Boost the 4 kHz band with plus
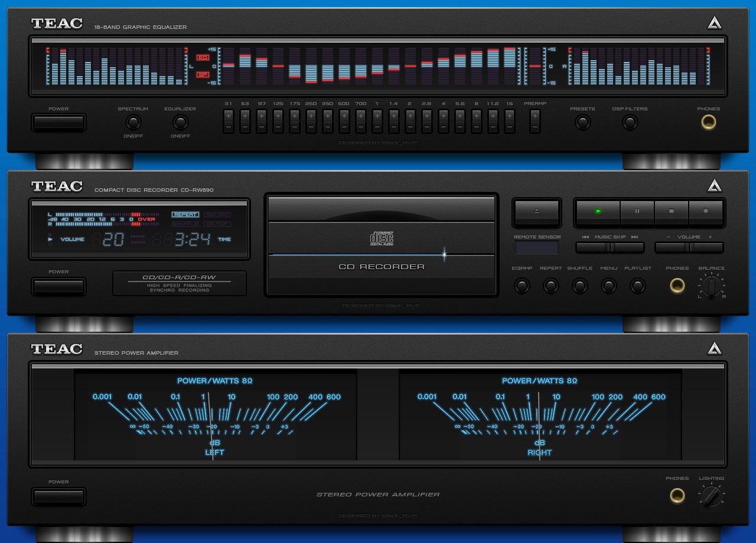The image size is (756, 543). coord(443,115)
